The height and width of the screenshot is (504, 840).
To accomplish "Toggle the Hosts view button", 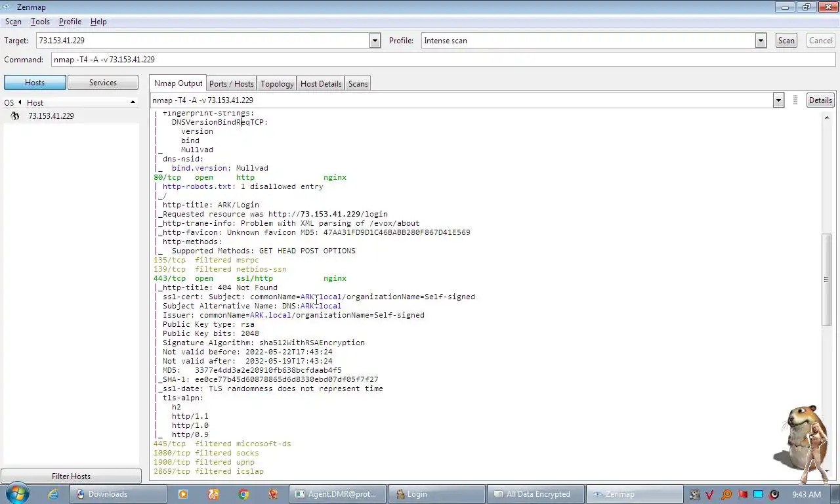I will 35,83.
